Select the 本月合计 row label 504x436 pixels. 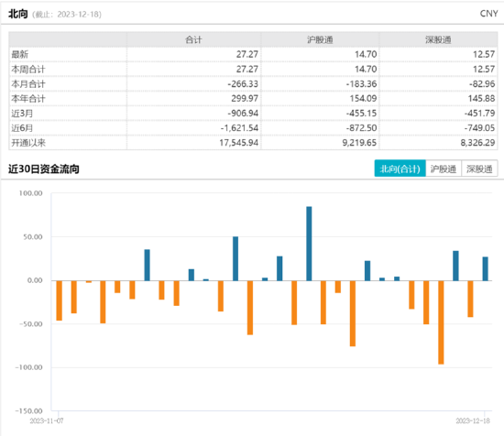(x=28, y=84)
